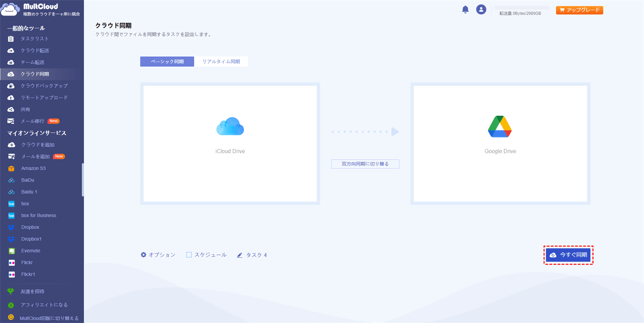Click the アフィリエイト dollar icon
This screenshot has width=644, height=323.
click(11, 305)
